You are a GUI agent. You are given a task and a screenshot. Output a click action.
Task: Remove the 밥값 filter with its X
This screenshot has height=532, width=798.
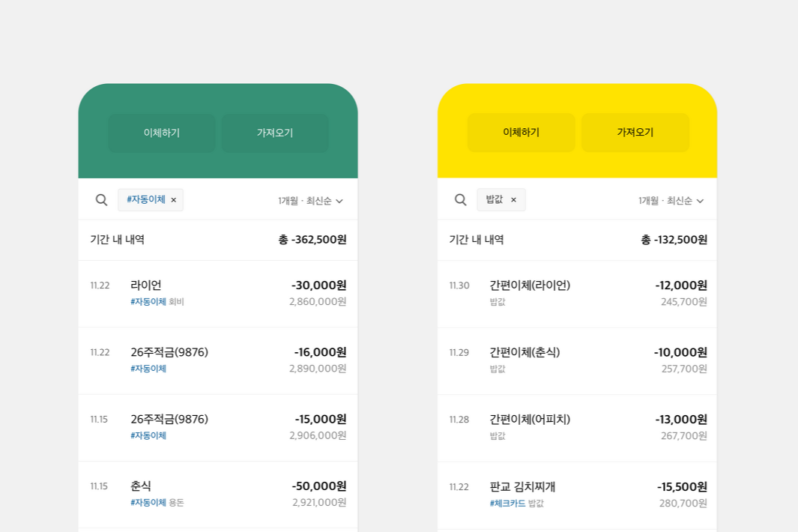click(x=513, y=200)
